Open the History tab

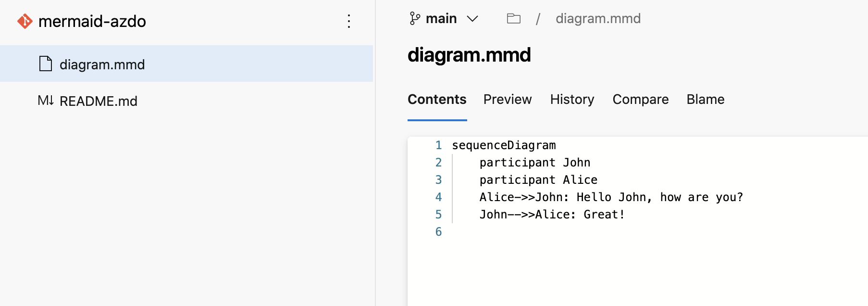click(x=572, y=99)
